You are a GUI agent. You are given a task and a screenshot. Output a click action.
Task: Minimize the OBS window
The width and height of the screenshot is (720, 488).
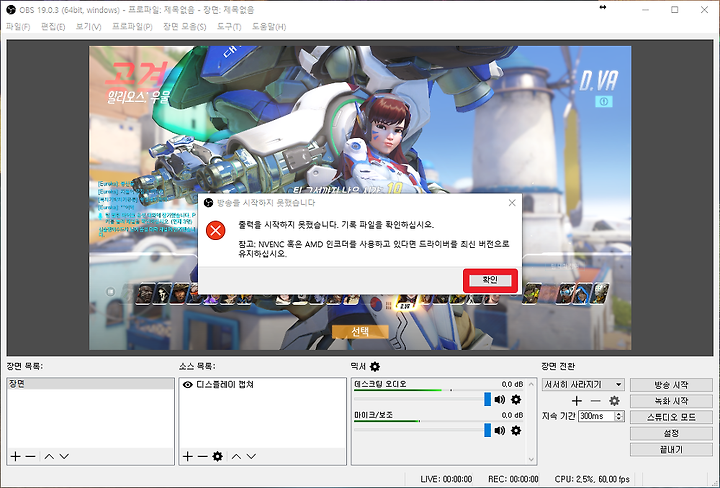645,10
